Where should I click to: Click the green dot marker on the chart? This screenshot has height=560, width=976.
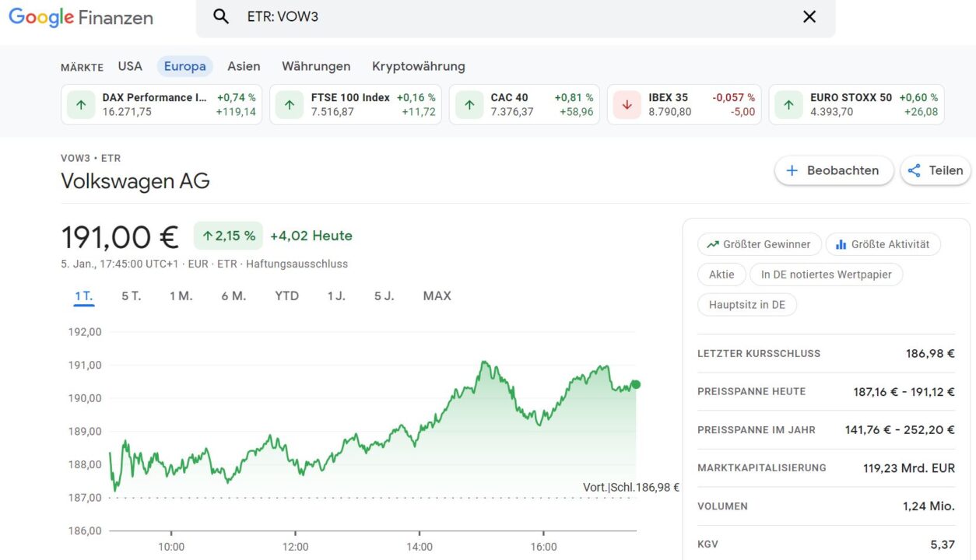634,383
